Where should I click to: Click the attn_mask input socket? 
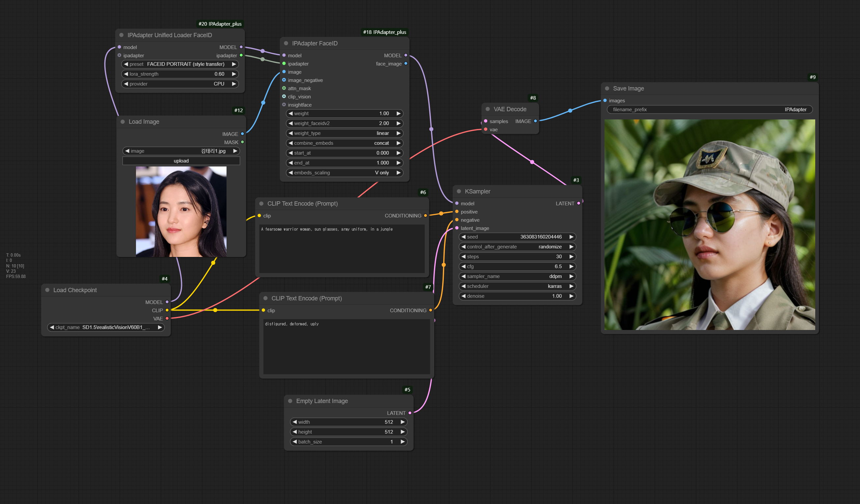[x=284, y=88]
